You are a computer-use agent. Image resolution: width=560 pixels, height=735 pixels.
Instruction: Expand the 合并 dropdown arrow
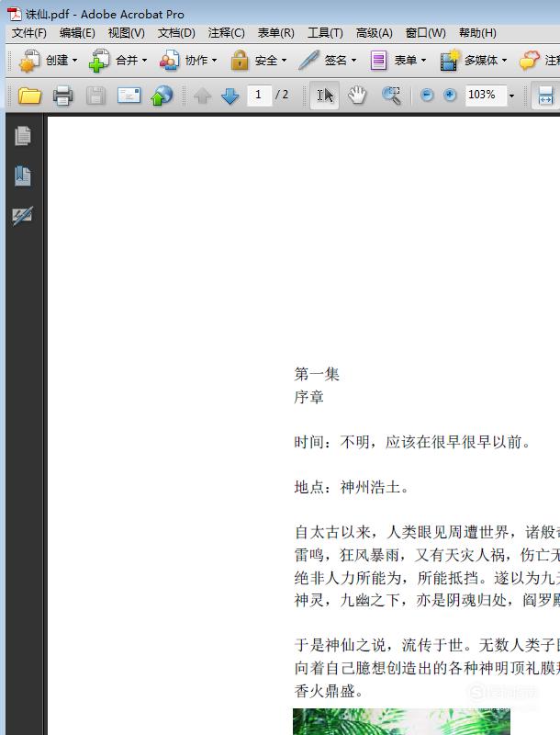pos(144,61)
